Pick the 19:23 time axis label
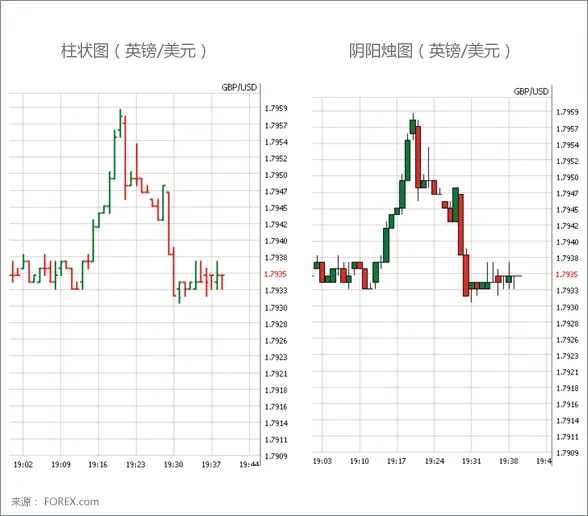Screen dimensions: 588x516 (x=135, y=465)
